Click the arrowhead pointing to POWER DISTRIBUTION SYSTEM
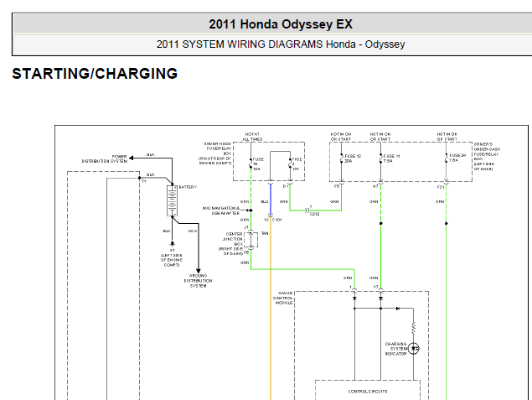Viewport: 532px width, 400px height. (131, 158)
